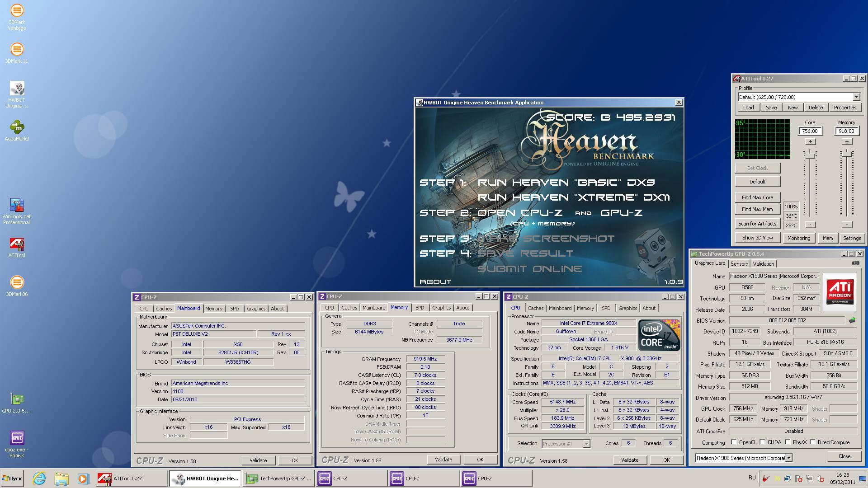Click the RU language indicator in tray
Screen dimensions: 868x488
tap(752, 478)
